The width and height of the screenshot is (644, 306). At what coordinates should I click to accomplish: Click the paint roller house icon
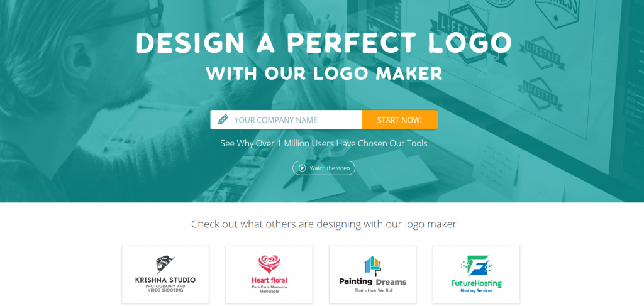coord(372,265)
